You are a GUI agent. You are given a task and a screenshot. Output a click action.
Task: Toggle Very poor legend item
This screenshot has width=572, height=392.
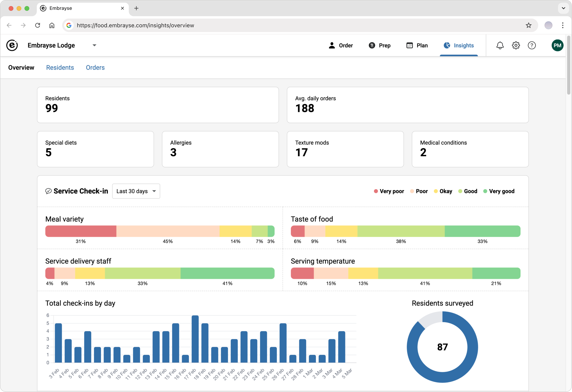(389, 191)
